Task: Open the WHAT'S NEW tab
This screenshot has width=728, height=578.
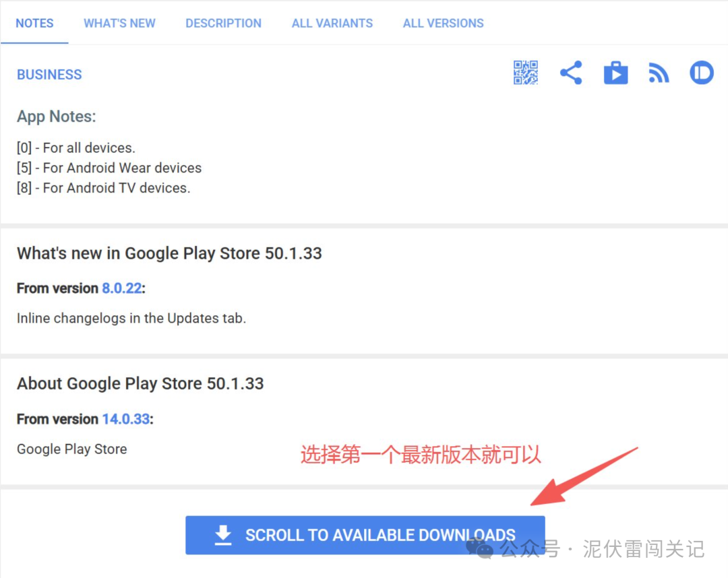Action: (119, 23)
